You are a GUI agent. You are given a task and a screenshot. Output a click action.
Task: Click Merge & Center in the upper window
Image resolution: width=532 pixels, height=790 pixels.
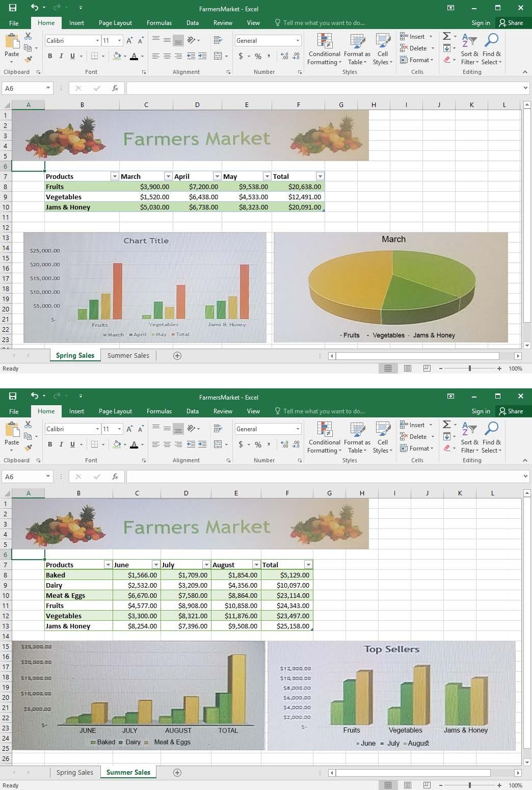tap(218, 56)
